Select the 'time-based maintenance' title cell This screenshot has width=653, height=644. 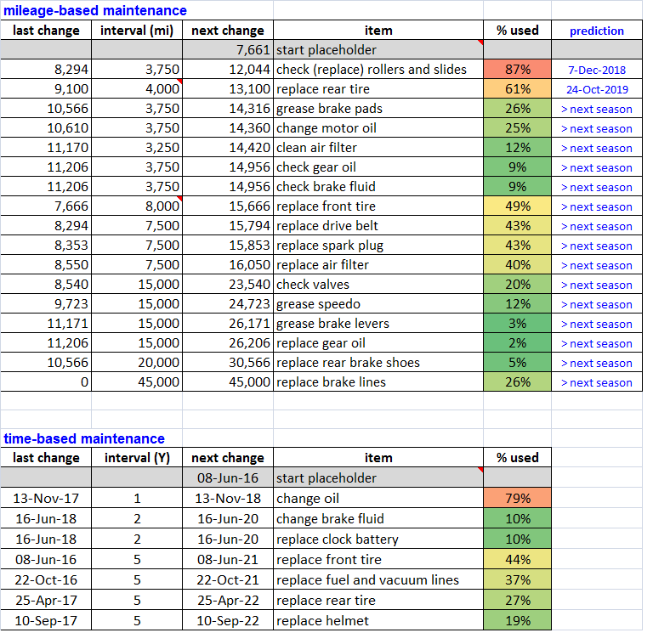[x=84, y=438]
